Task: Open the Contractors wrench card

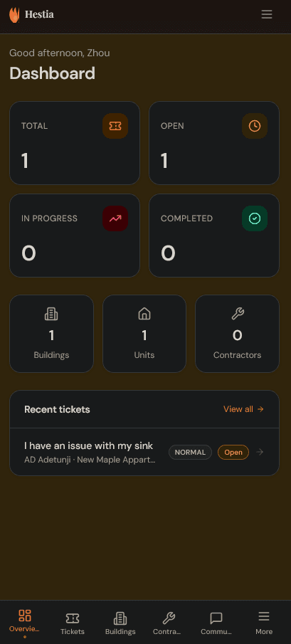Action: 237,334
